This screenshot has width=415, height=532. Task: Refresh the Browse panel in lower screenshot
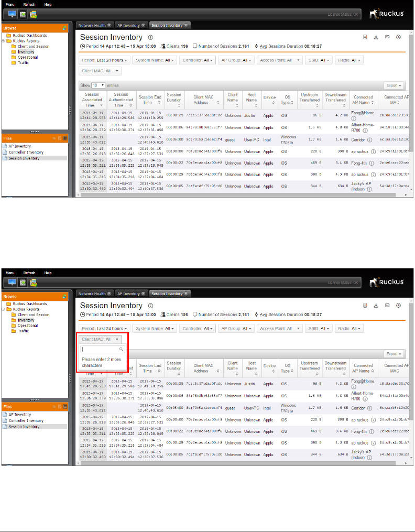64,297
